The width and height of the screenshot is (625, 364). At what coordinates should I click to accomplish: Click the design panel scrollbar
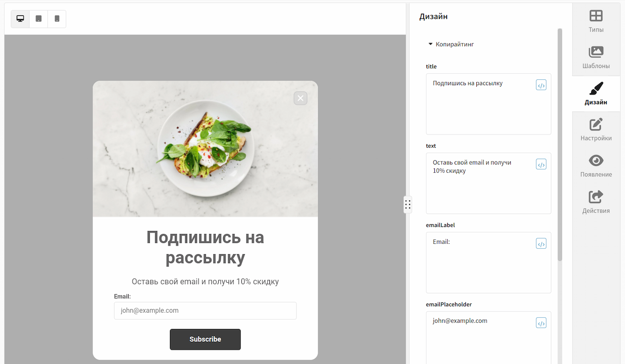coord(559,145)
